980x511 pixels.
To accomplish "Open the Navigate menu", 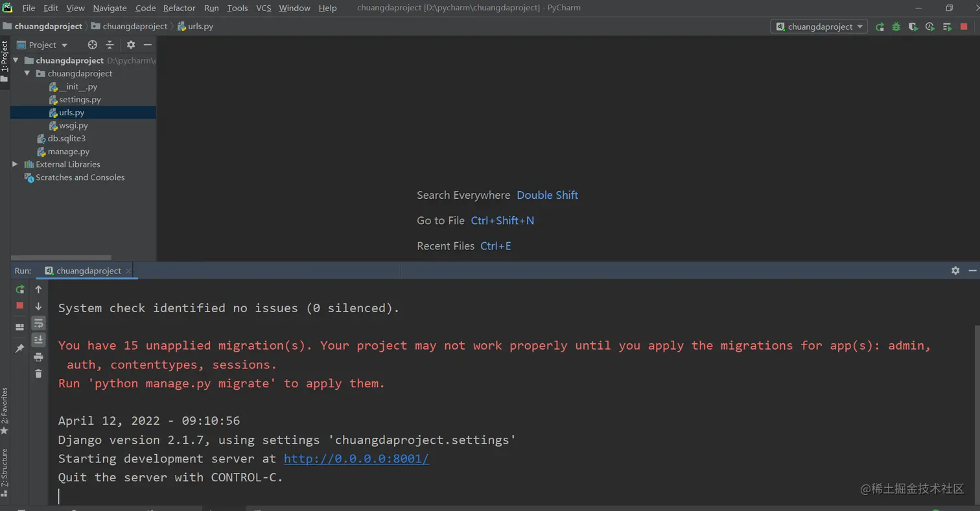I will pos(110,8).
